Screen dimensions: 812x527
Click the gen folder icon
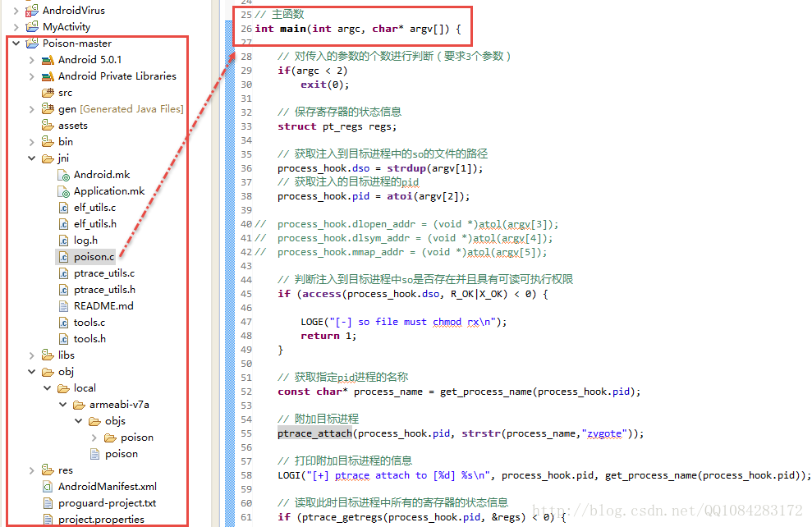click(48, 108)
